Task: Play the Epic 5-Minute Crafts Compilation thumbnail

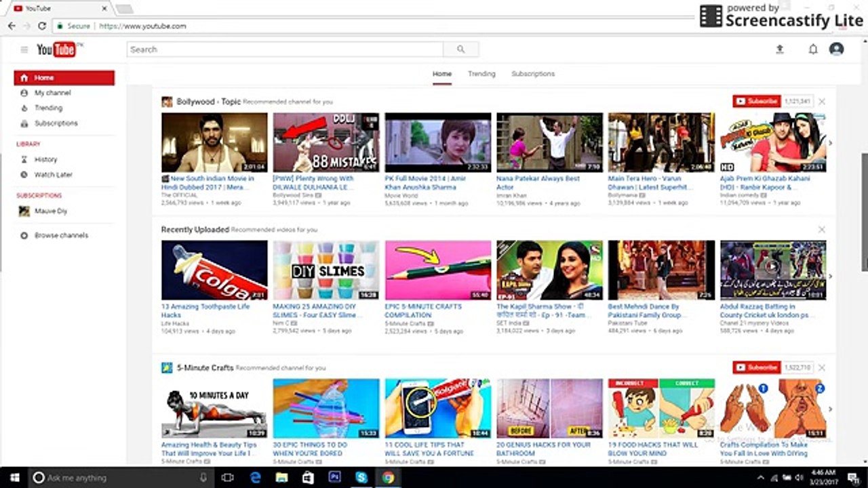Action: point(438,270)
